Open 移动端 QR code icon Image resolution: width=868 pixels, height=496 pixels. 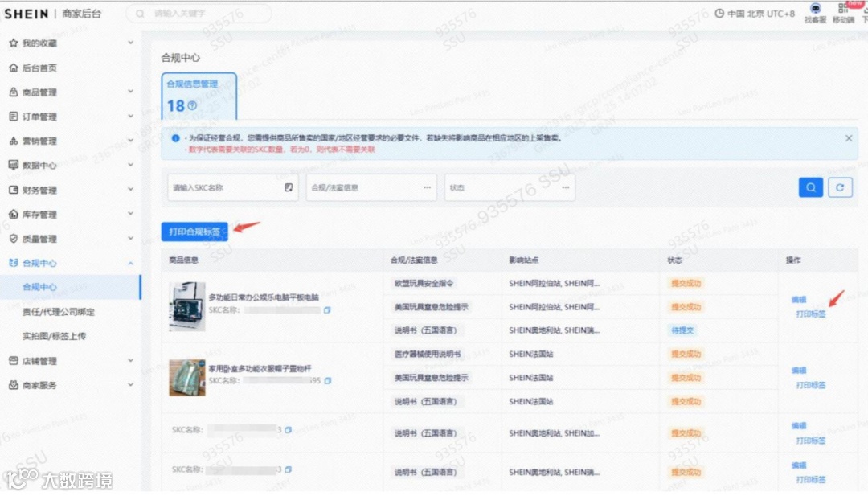842,8
